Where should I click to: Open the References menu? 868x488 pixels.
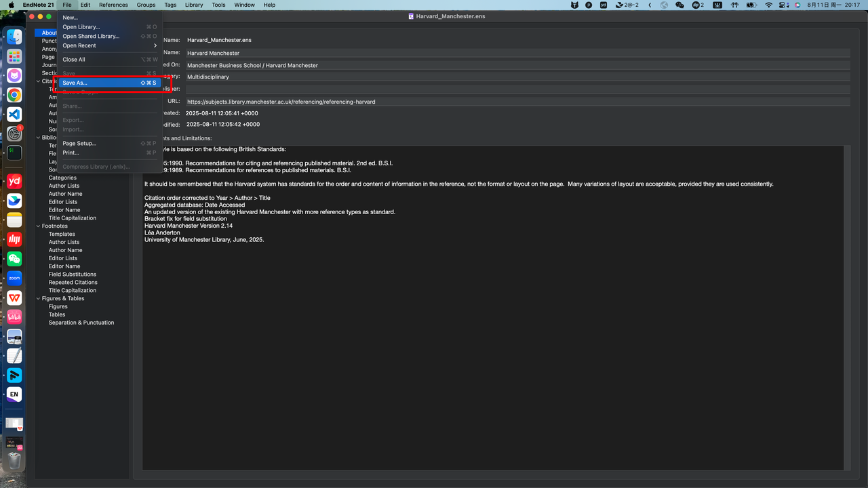113,5
